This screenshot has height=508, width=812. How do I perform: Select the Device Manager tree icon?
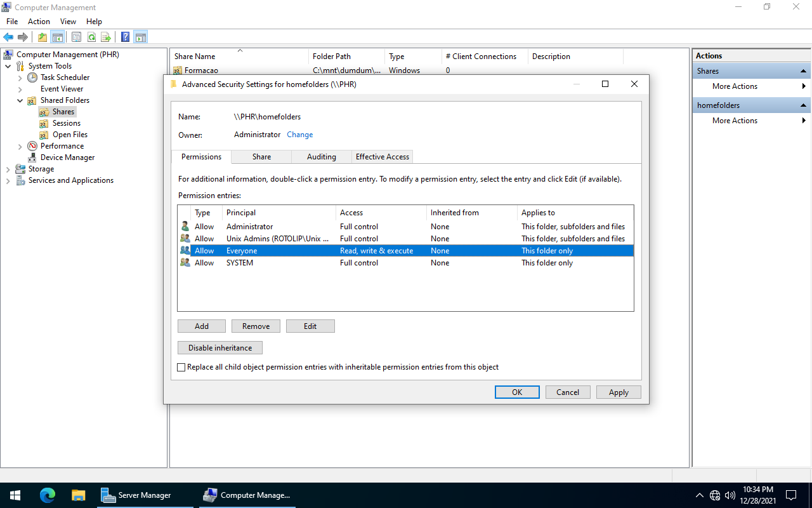click(x=32, y=157)
